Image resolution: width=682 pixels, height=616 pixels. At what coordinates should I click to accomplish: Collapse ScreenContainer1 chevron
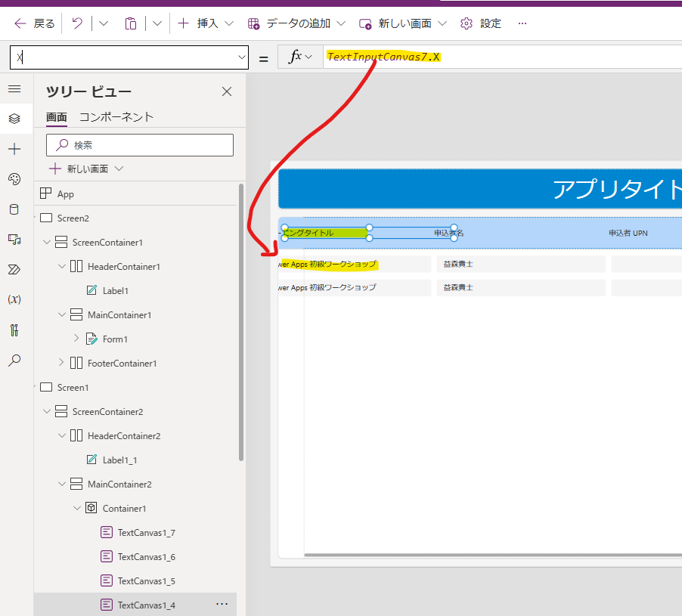[47, 242]
